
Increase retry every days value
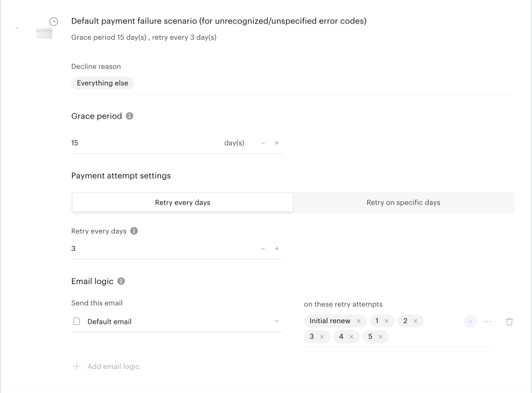tap(277, 249)
